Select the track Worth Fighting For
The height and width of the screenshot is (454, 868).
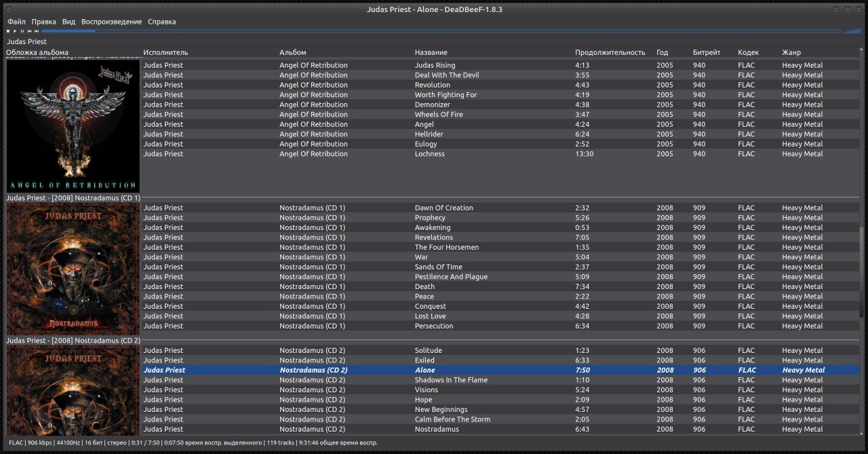coord(500,95)
